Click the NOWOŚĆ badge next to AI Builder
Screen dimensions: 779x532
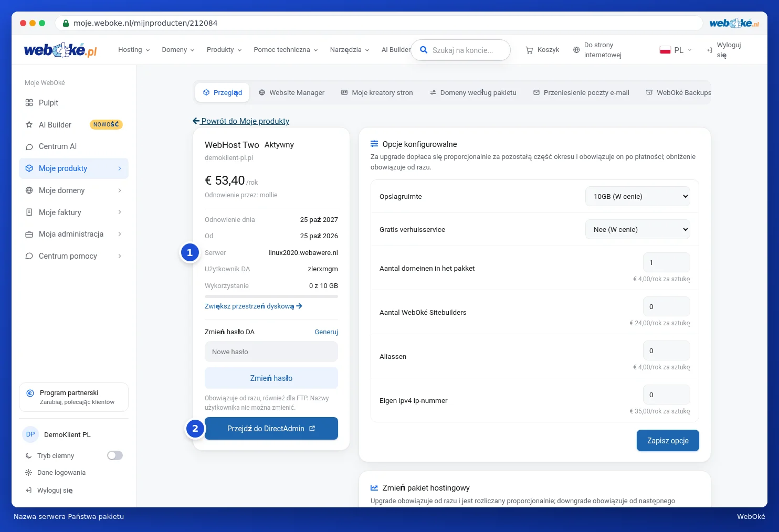pos(106,125)
